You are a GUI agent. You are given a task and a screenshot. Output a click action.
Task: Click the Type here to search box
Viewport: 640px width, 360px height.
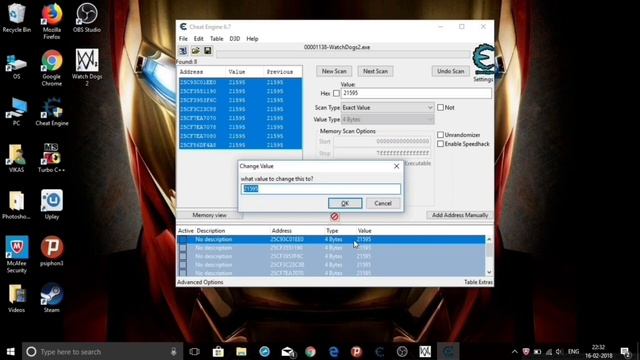point(102,351)
